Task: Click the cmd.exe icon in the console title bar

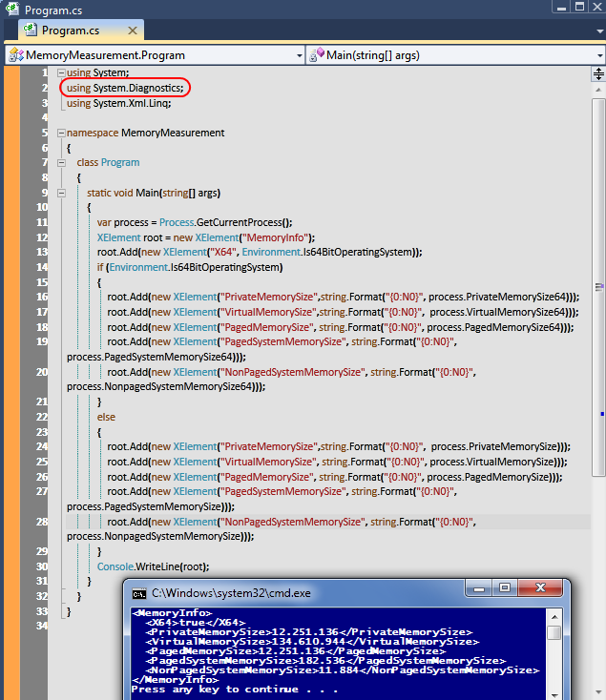Action: (x=138, y=593)
